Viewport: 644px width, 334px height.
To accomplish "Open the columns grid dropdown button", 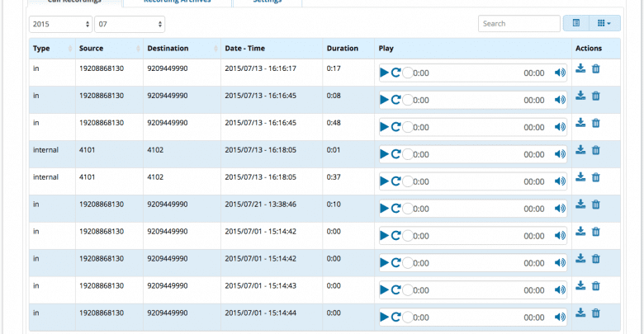I will 604,23.
